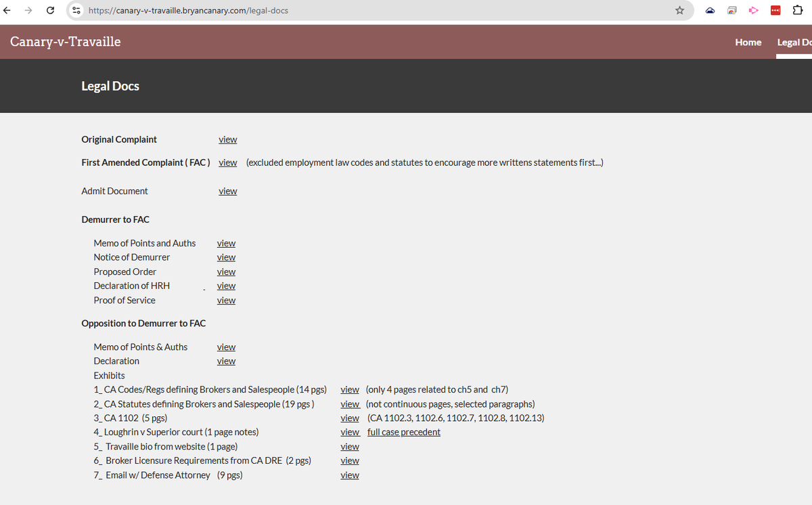Image resolution: width=812 pixels, height=505 pixels.
Task: View the Notice of Demurrer
Action: coord(226,257)
